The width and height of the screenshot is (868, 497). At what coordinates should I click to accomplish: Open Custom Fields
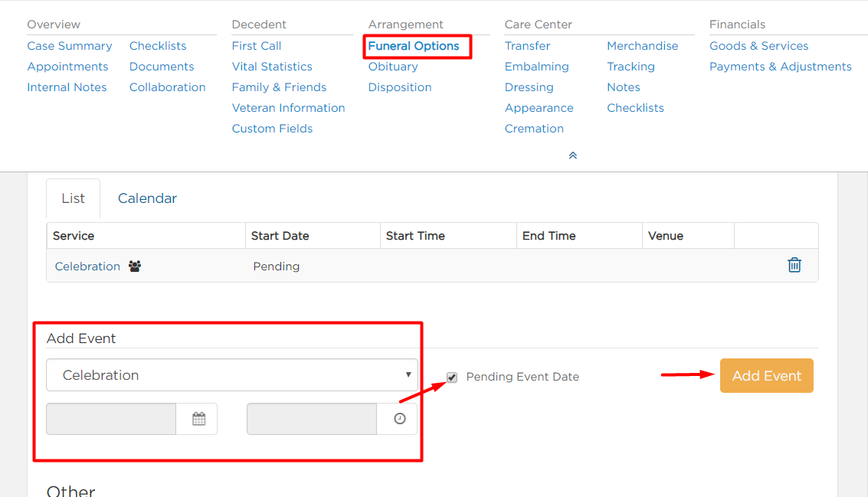[273, 129]
